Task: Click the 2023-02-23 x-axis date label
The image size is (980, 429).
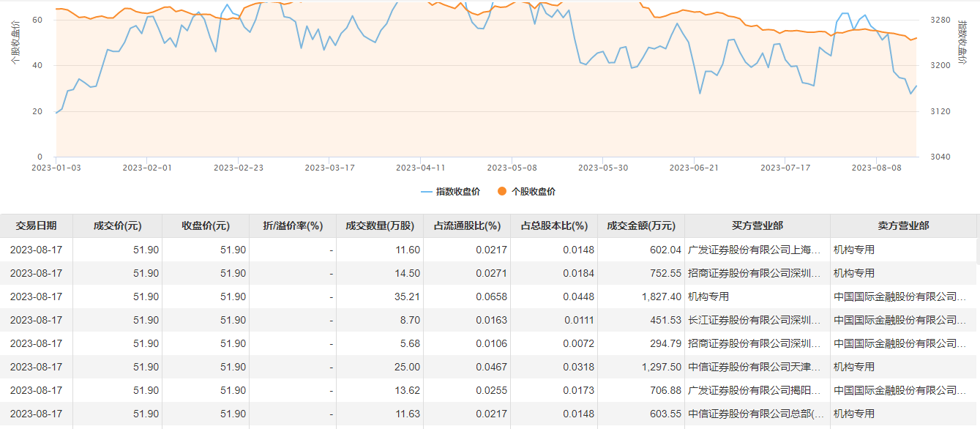Action: 239,168
